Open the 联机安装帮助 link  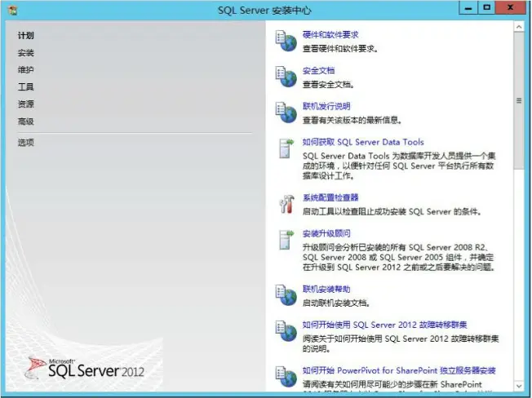326,290
